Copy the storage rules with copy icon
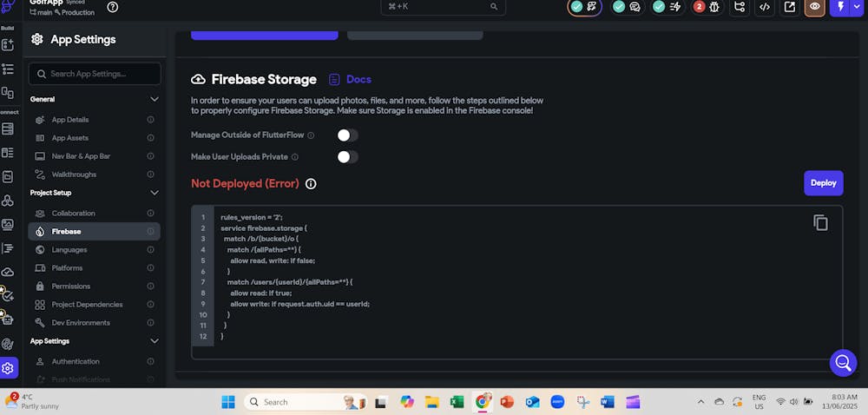 point(820,222)
